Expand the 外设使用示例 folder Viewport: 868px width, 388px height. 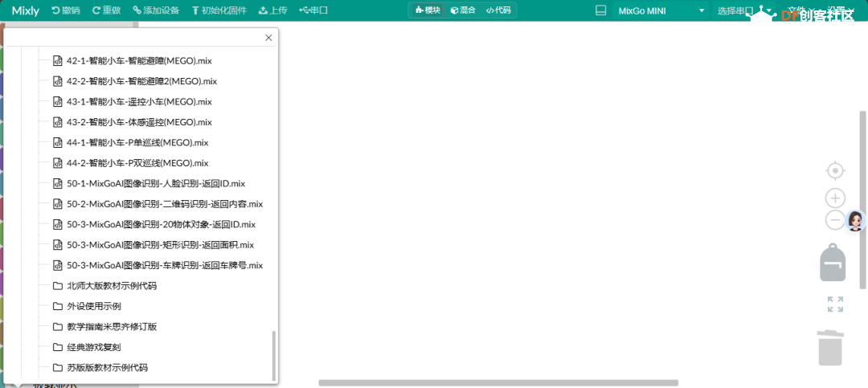93,306
